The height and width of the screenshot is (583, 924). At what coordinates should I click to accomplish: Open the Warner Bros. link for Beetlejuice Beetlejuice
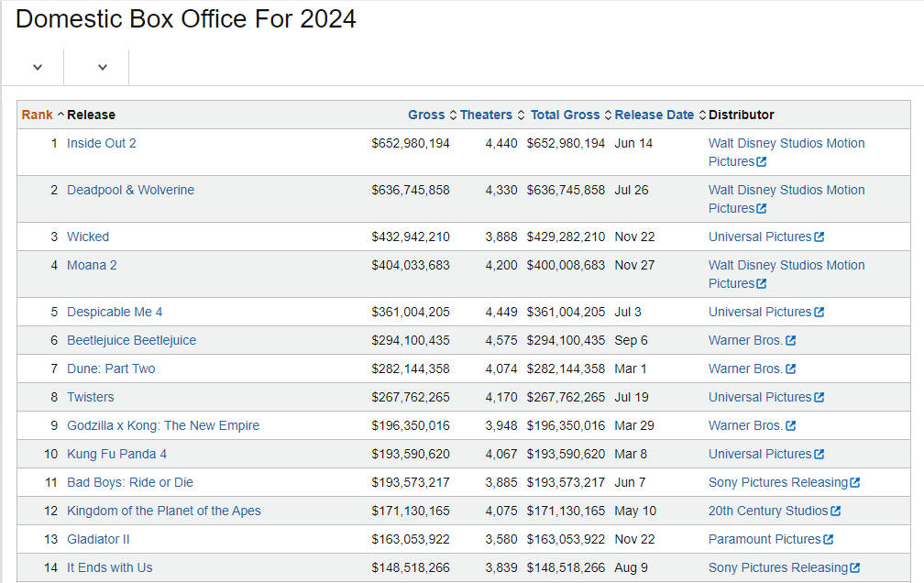[x=745, y=340]
